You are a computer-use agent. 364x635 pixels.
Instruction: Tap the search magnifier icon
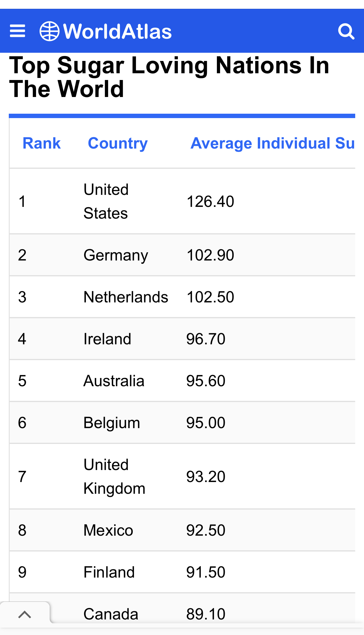346,31
